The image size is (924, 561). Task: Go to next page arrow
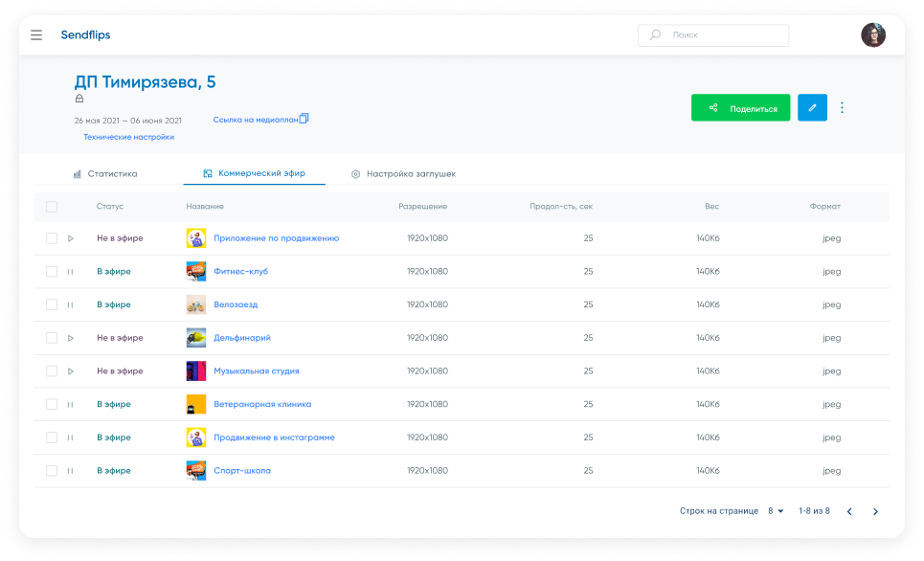point(875,511)
